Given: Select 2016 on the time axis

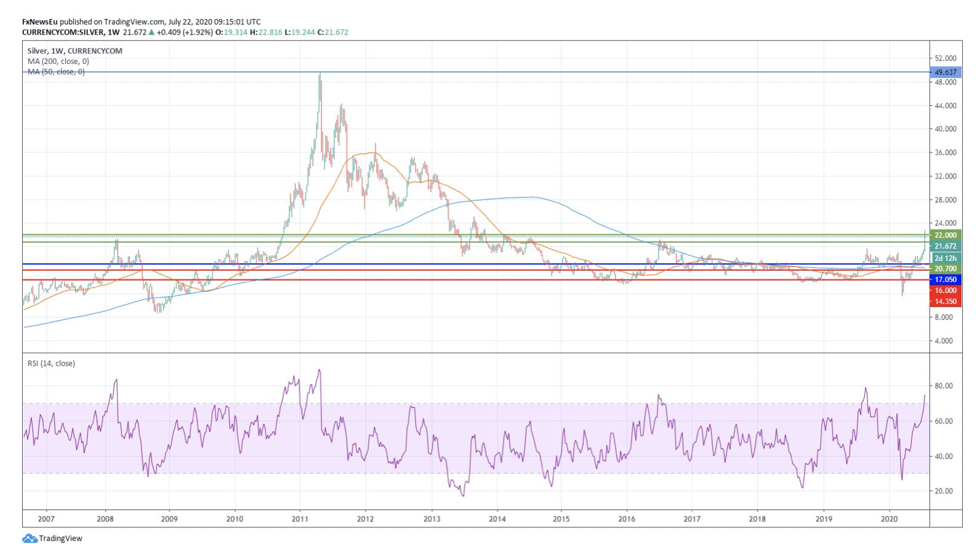Looking at the screenshot, I should tap(627, 519).
